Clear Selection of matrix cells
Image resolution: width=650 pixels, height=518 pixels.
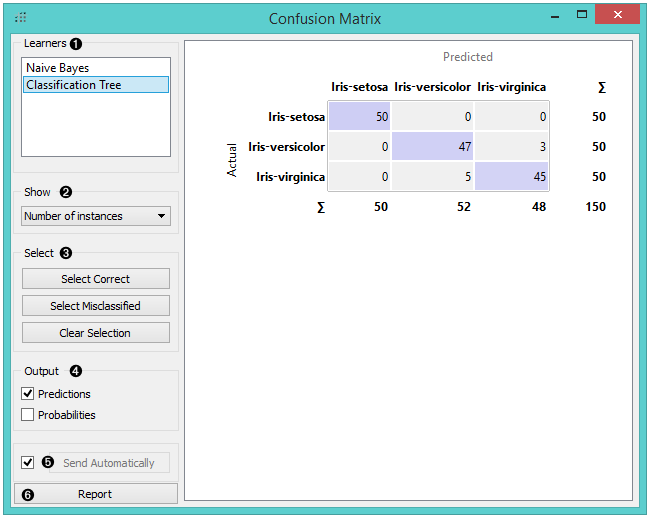(96, 332)
